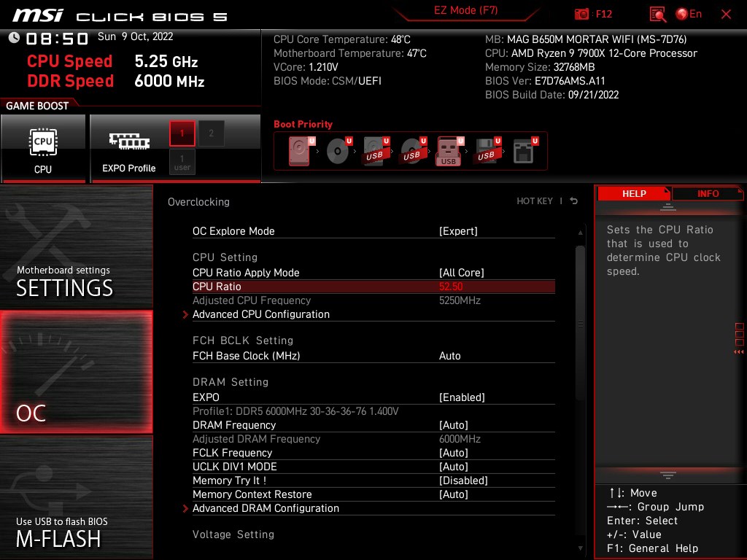Toggle the CPU Game Boost button
The width and height of the screenshot is (747, 560).
43,149
